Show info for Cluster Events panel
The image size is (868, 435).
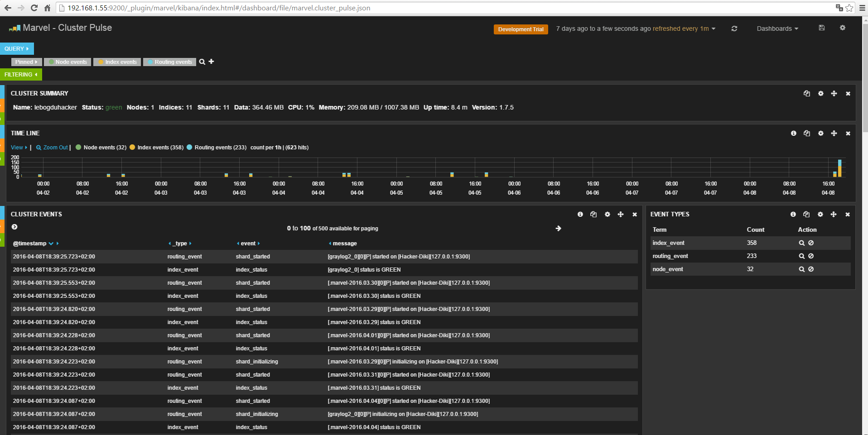(580, 214)
